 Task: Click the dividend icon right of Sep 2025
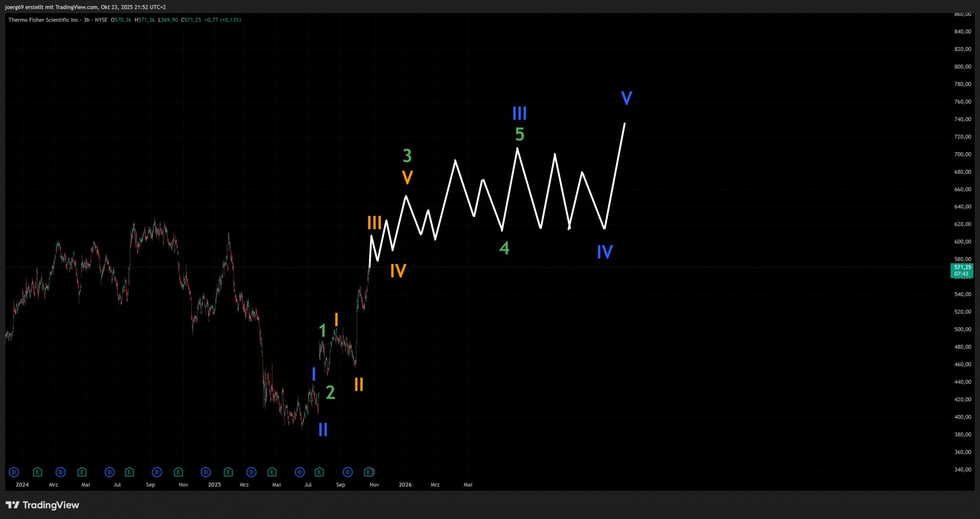348,472
